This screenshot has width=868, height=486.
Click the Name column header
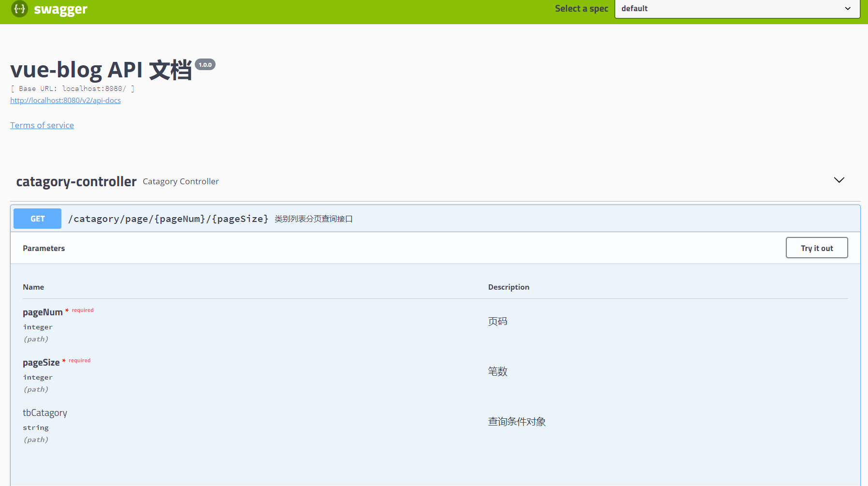pyautogui.click(x=33, y=287)
